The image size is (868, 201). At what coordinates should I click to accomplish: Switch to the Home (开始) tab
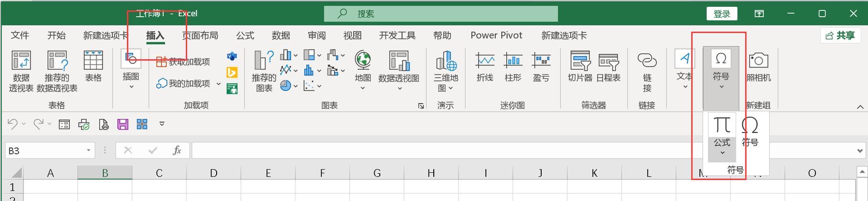point(56,36)
